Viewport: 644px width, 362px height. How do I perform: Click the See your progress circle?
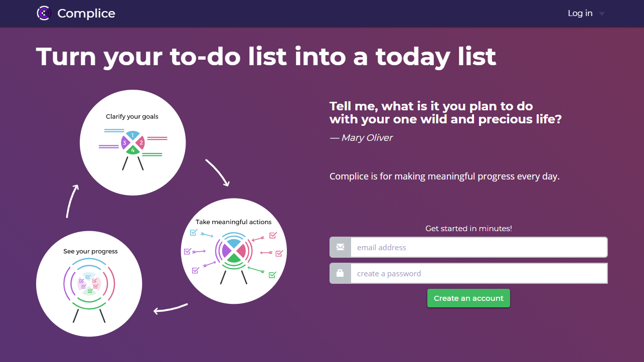89,284
